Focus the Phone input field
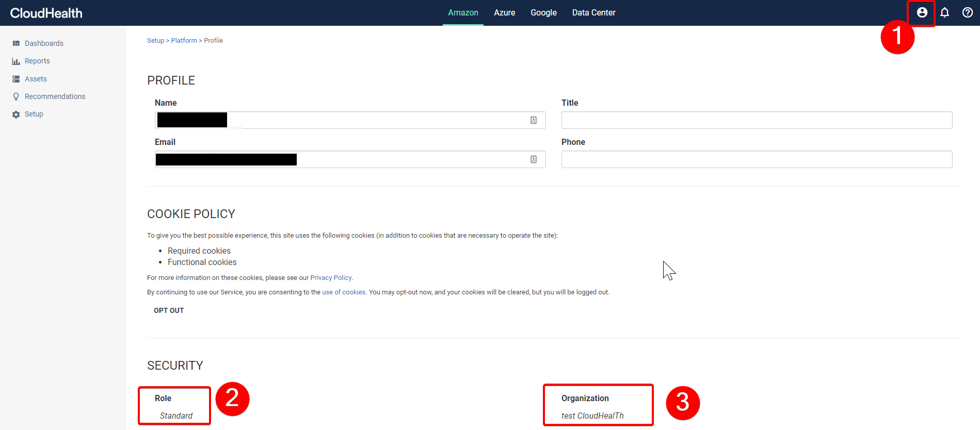 tap(757, 159)
